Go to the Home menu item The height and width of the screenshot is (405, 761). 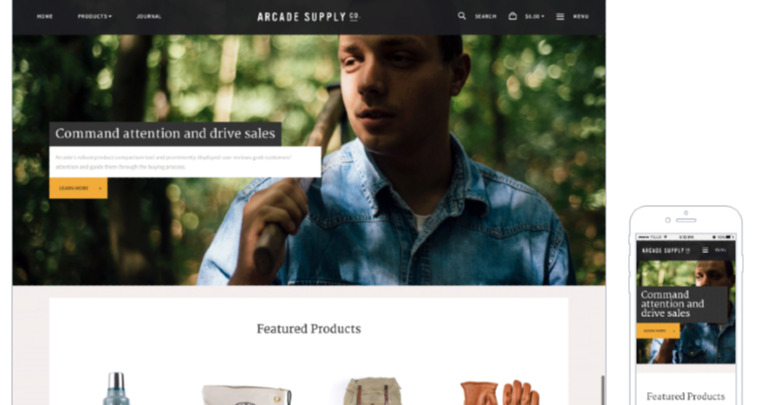pos(45,17)
